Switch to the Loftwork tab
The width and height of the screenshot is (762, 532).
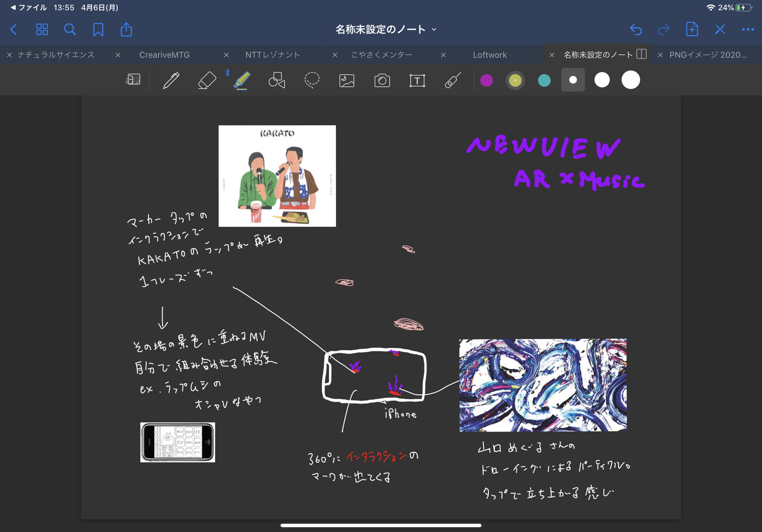pos(490,55)
